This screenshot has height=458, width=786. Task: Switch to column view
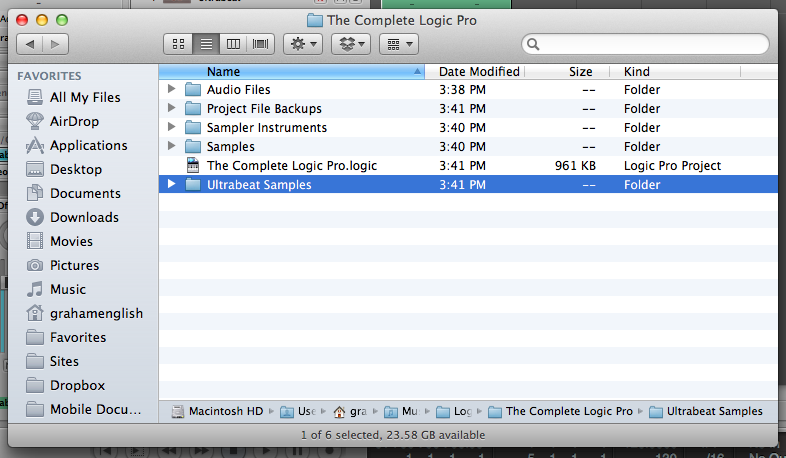coord(234,44)
